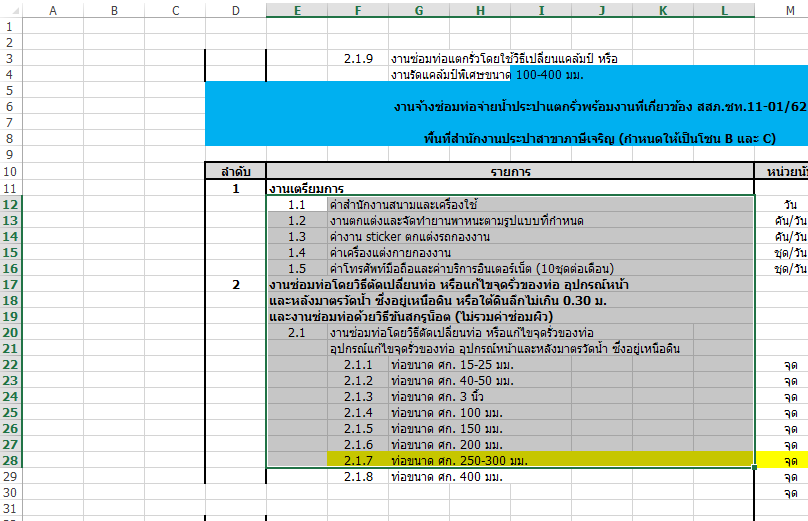Screen dimensions: 808x521
Task: Click the unit cell 'วัน' in row 12
Action: [x=790, y=205]
